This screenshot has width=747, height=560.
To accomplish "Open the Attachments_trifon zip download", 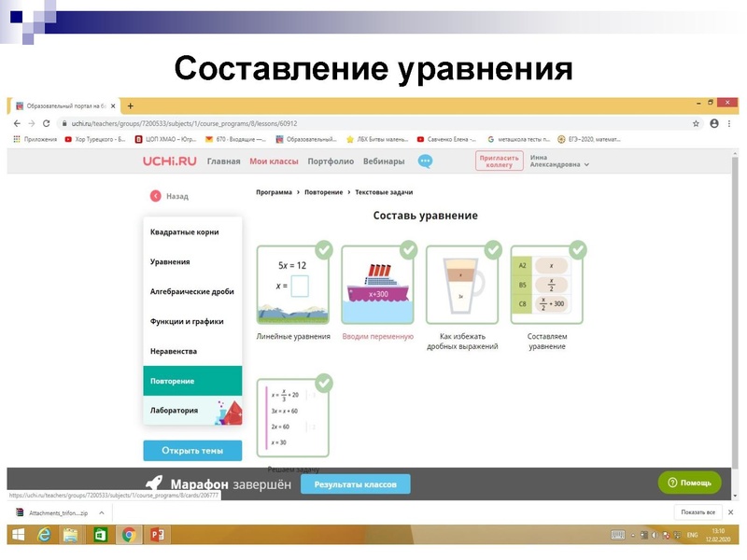I will click(x=56, y=511).
